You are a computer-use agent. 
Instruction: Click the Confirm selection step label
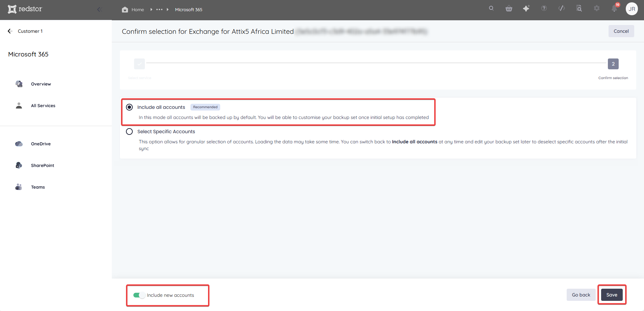click(613, 78)
